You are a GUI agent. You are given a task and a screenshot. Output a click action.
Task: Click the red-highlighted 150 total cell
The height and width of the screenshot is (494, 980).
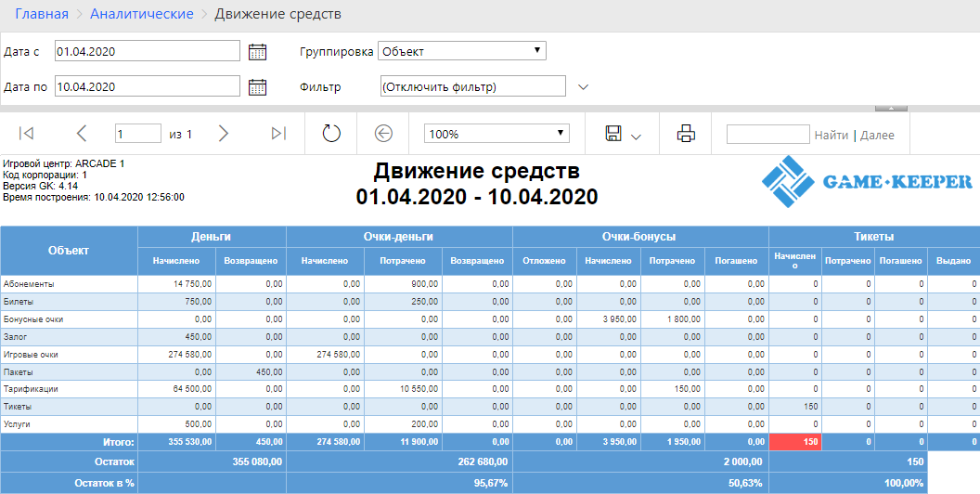click(x=795, y=442)
